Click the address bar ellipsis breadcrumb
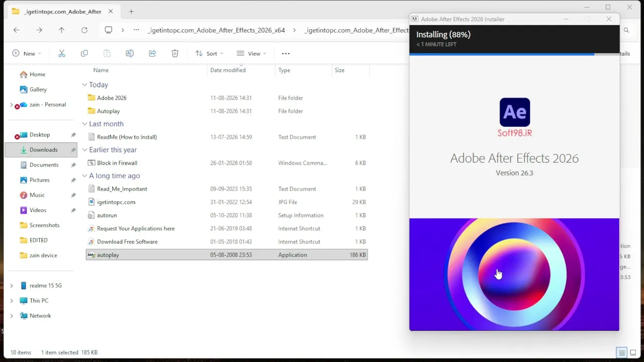 [136, 30]
